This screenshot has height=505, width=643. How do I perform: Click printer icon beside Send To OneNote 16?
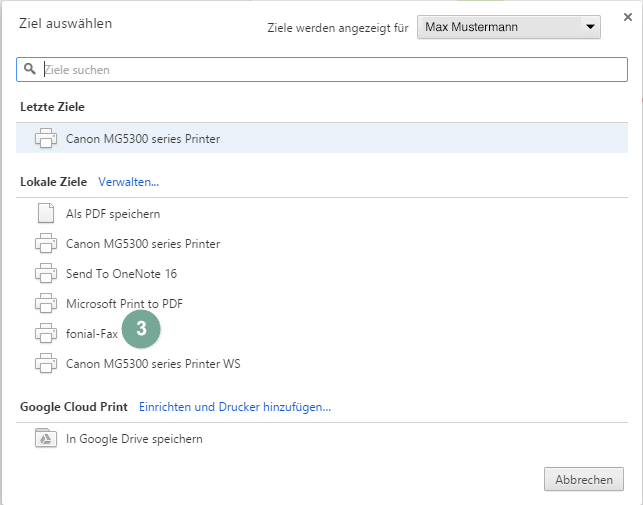[46, 273]
